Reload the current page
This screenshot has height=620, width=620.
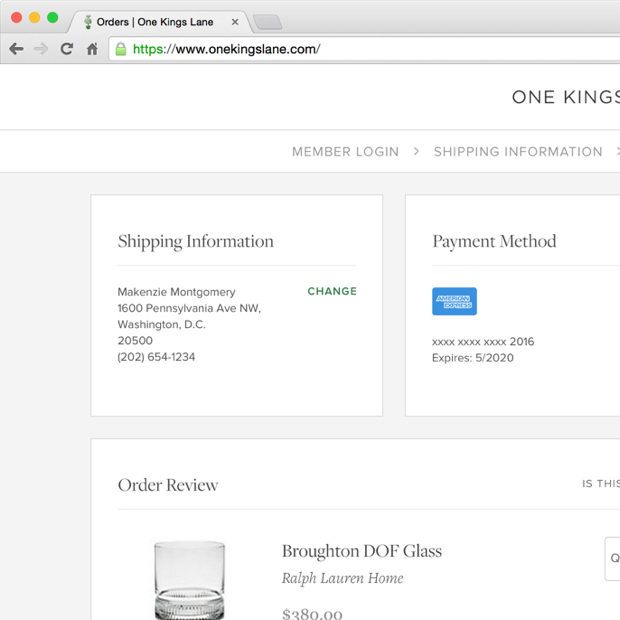(66, 49)
